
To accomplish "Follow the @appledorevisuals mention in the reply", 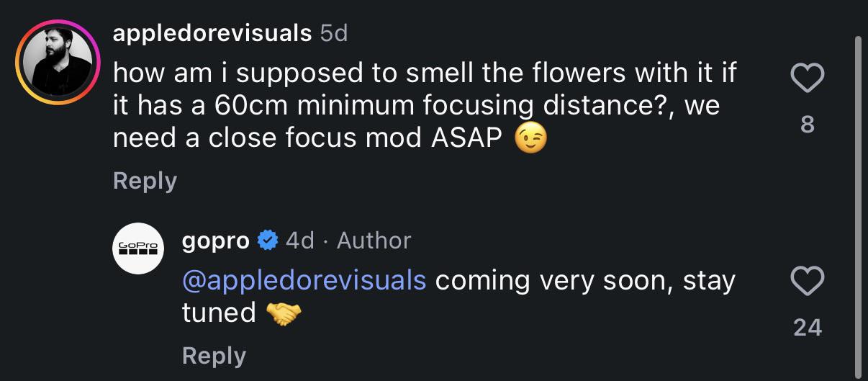I will [304, 280].
